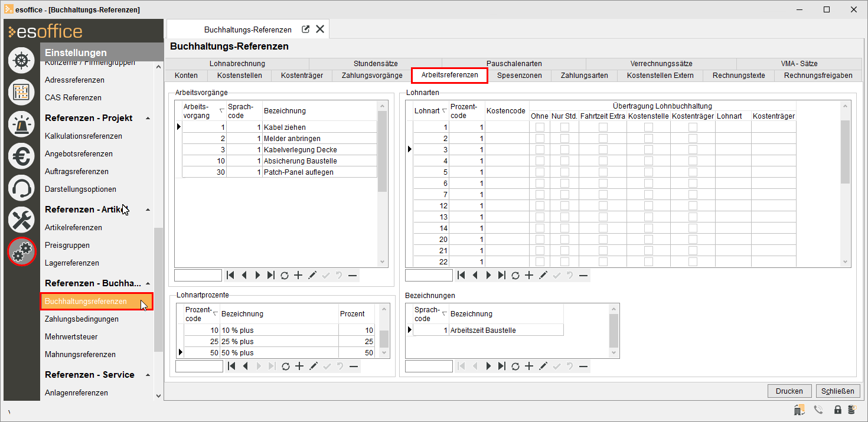Tick Nur Std. checkbox for Lohnart 12
868x422 pixels.
coord(564,205)
